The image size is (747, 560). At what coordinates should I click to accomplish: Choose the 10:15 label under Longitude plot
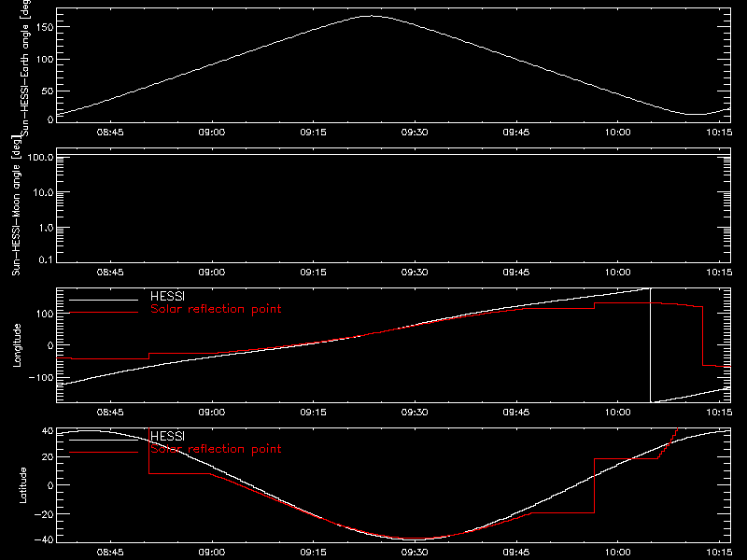(x=719, y=413)
